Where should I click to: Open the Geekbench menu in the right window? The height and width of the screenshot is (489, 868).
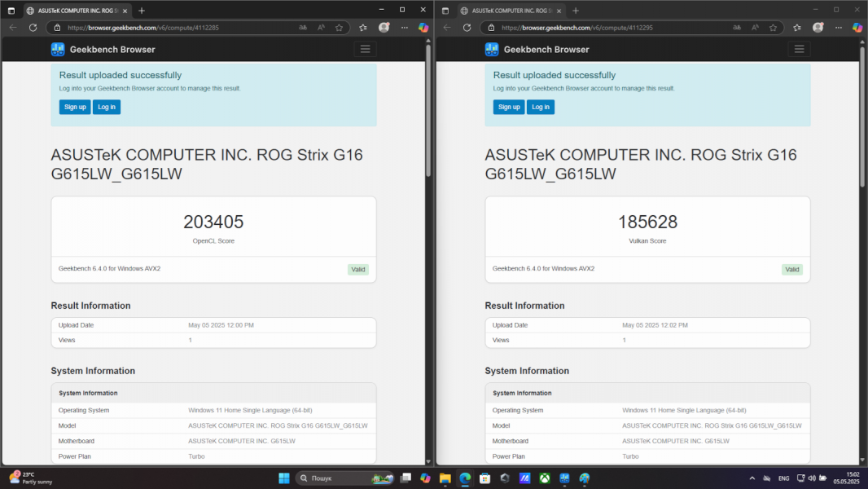pos(799,49)
